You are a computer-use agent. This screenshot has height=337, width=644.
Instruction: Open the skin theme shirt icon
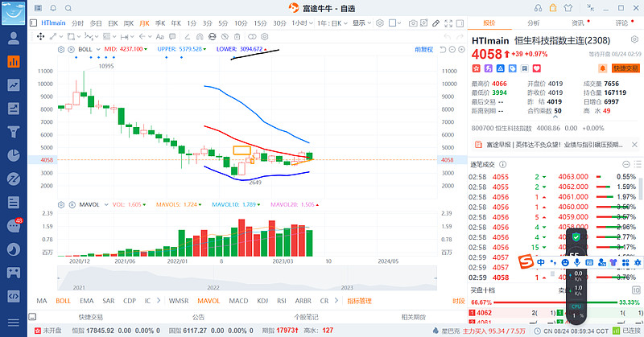point(568,8)
